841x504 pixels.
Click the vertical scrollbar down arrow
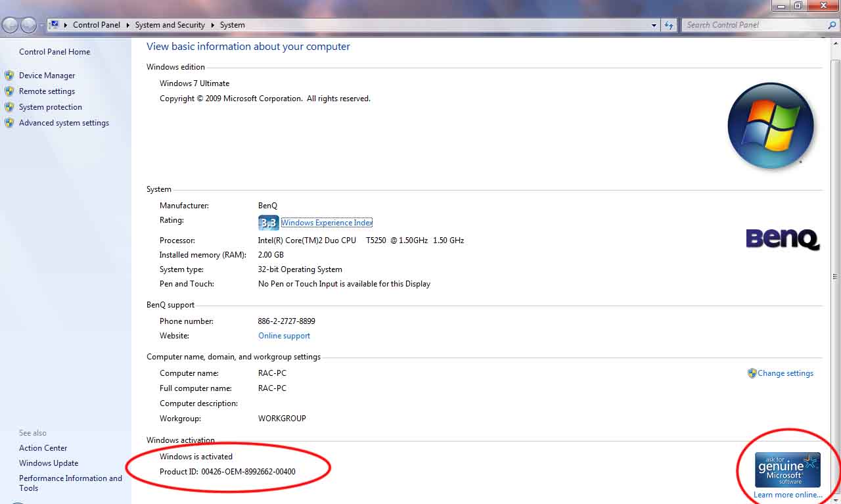[x=836, y=499]
